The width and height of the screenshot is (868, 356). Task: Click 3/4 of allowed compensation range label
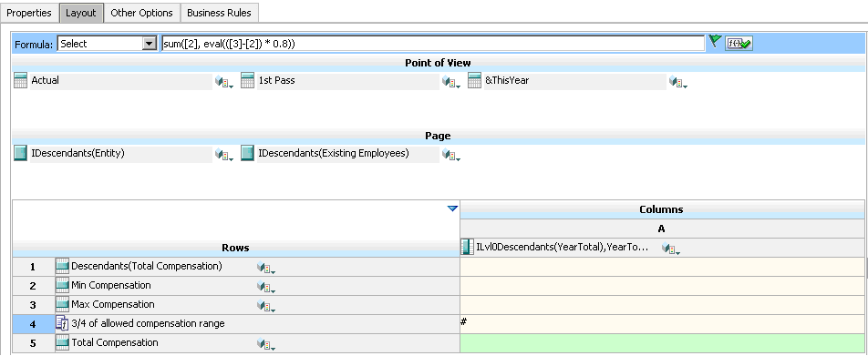148,323
